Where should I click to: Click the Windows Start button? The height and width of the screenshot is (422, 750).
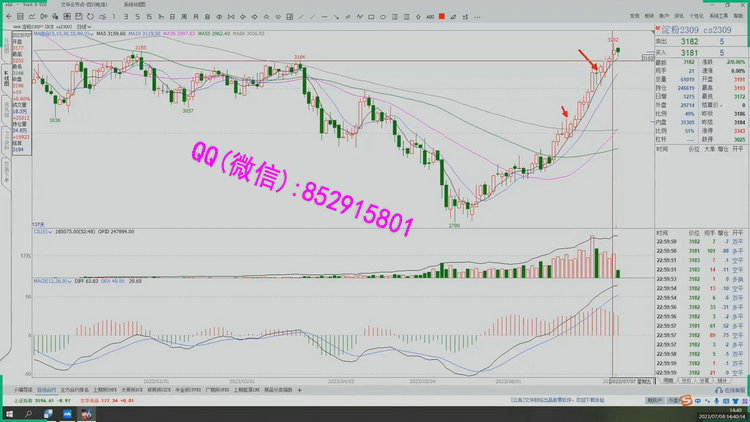pos(7,412)
